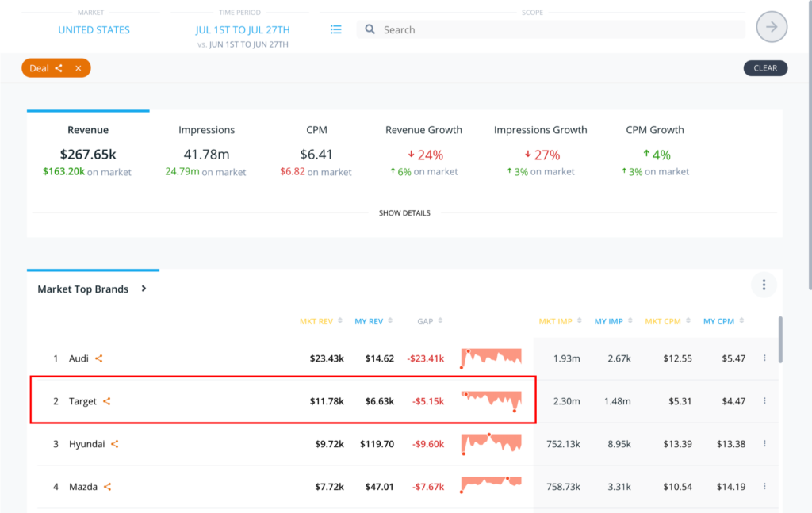Click the Mazda brand name
This screenshot has width=812, height=513.
pos(82,487)
